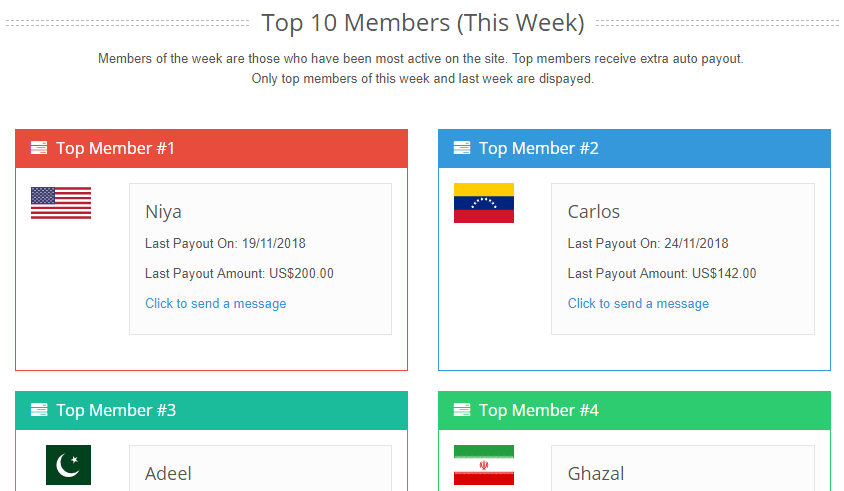Select the member name Ghazal
Screen dimensions: 844x491
(596, 473)
